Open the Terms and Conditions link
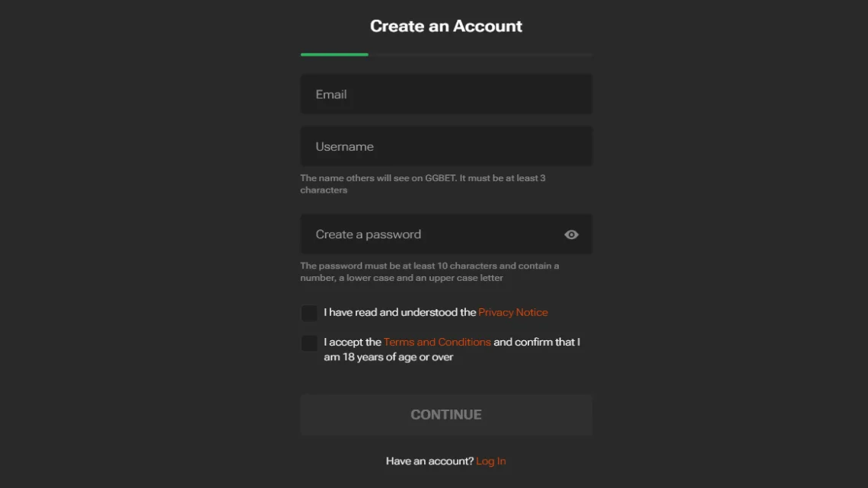 [x=437, y=342]
